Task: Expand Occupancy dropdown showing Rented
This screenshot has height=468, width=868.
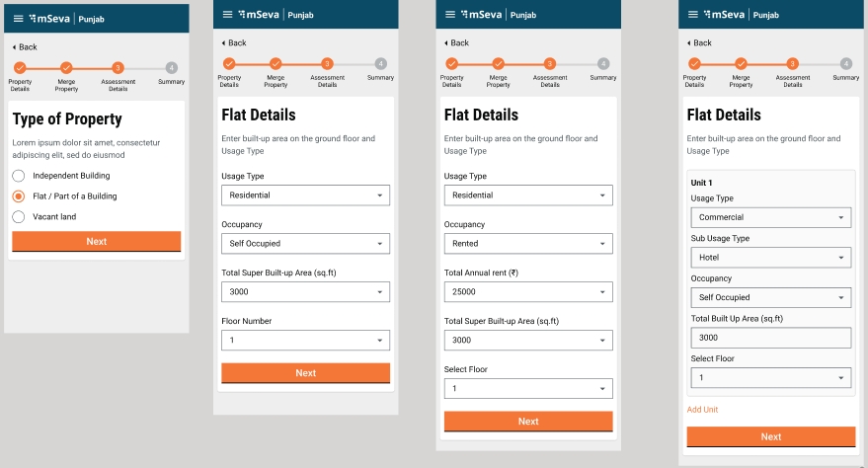Action: 528,244
